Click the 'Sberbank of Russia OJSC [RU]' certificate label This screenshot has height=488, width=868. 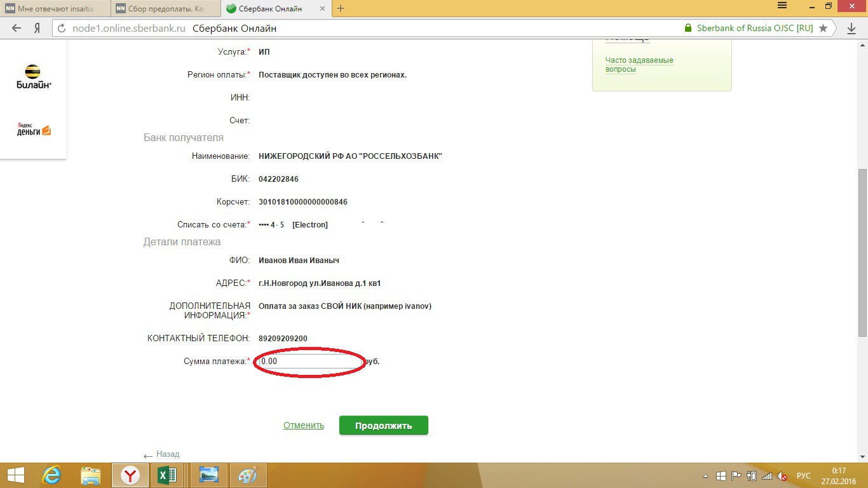click(755, 28)
